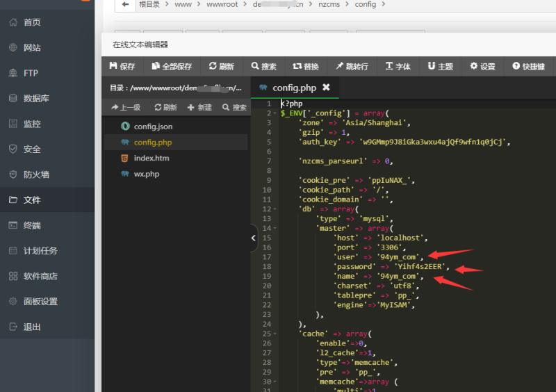The width and height of the screenshot is (556, 392).
Task: Fold code at line 2
Action: coord(275,113)
